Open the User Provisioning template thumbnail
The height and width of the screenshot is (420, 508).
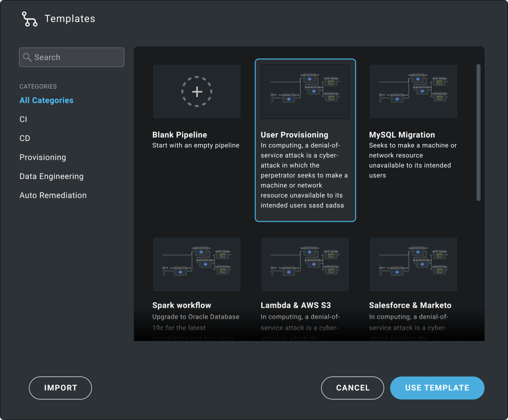[x=305, y=91]
